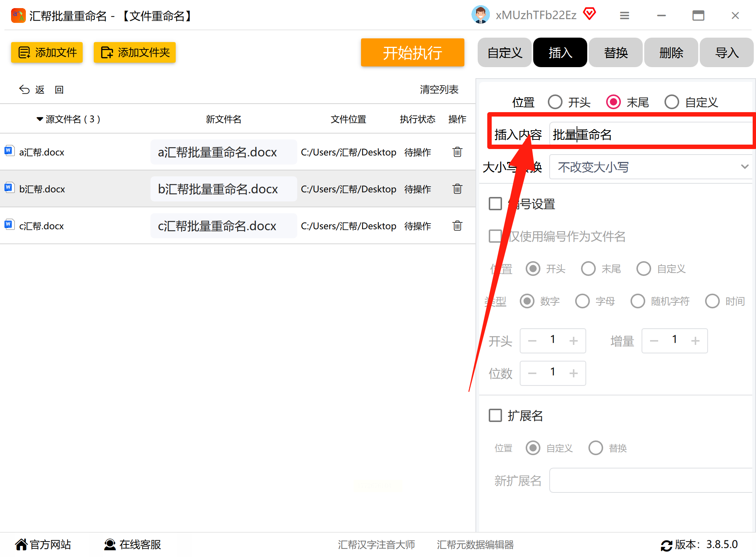The height and width of the screenshot is (557, 756).
Task: Click the 清空列表 link
Action: pyautogui.click(x=439, y=90)
